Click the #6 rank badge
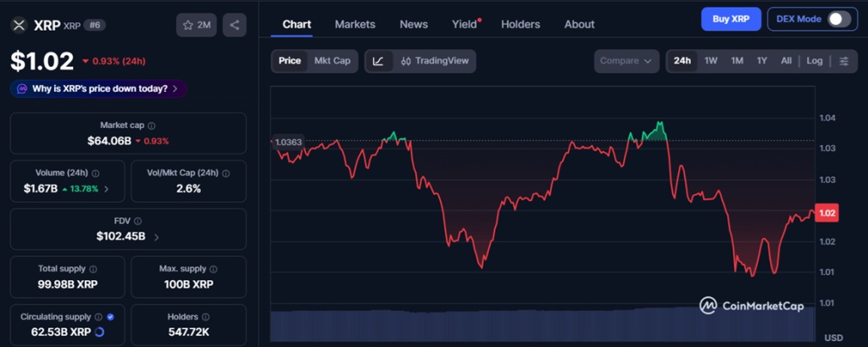The width and height of the screenshot is (868, 347). pos(95,25)
